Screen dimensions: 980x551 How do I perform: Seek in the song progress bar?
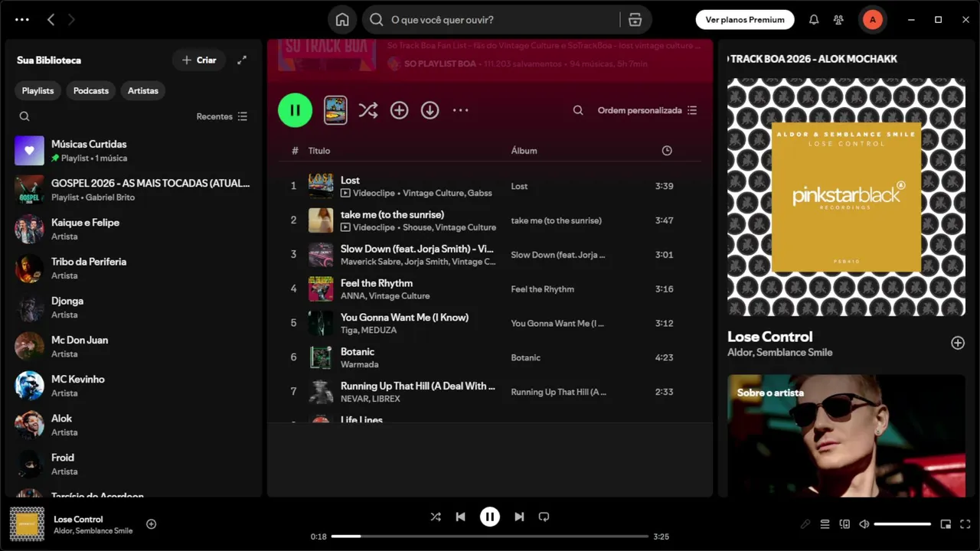[490, 536]
